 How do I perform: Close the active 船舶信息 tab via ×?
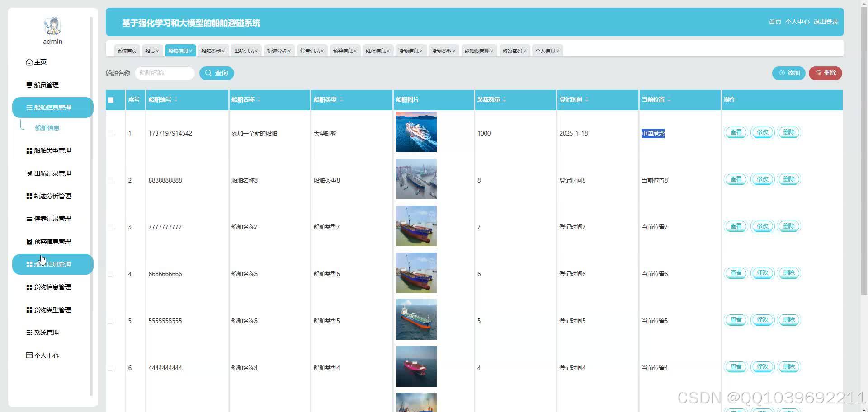190,51
